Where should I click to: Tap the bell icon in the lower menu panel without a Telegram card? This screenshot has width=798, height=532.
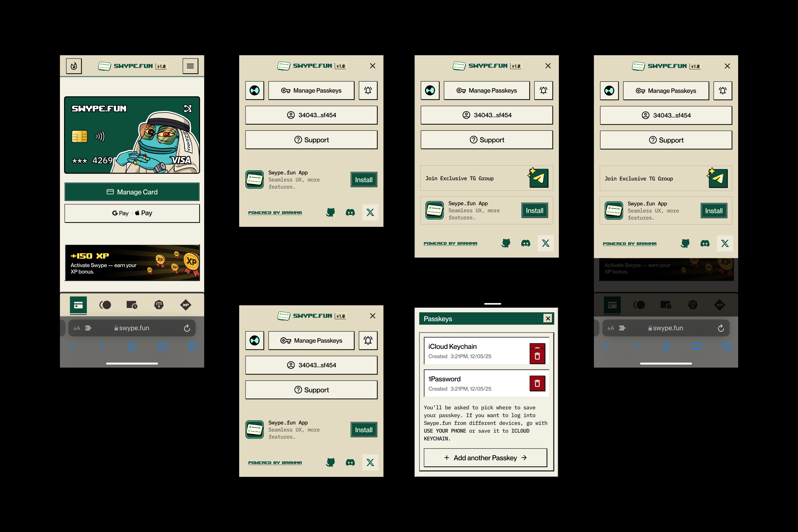click(x=368, y=341)
